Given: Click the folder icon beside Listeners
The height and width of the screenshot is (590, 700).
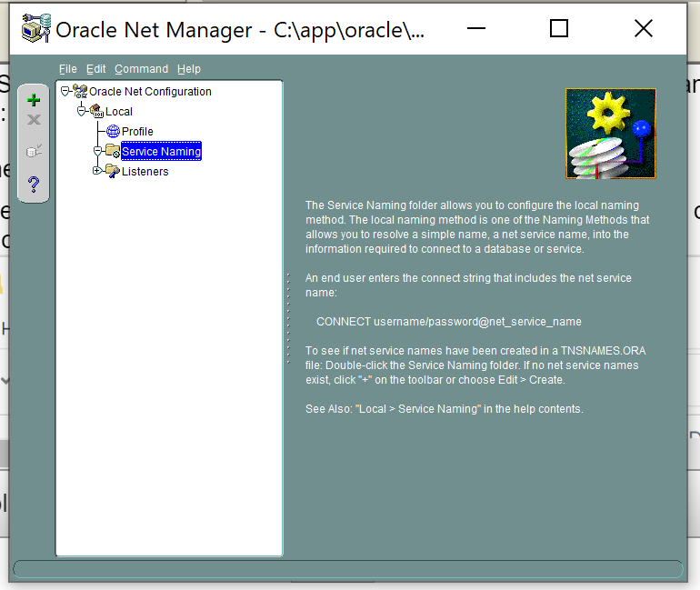Looking at the screenshot, I should tap(112, 171).
